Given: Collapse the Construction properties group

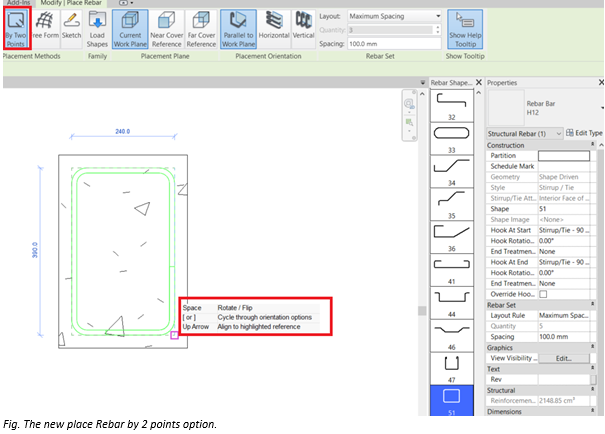Looking at the screenshot, I should tap(593, 144).
